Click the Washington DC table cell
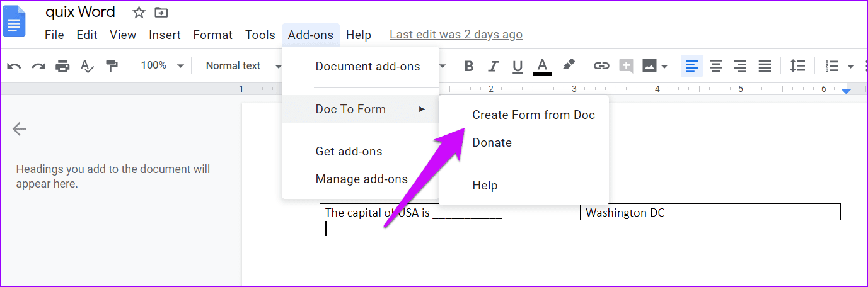 point(710,212)
